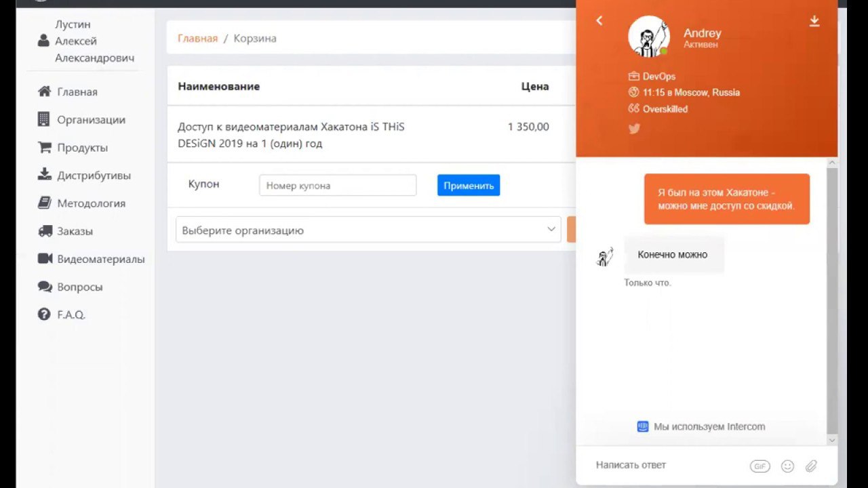The height and width of the screenshot is (488, 868).
Task: Open Вопросы in the sidebar
Action: pyautogui.click(x=79, y=287)
